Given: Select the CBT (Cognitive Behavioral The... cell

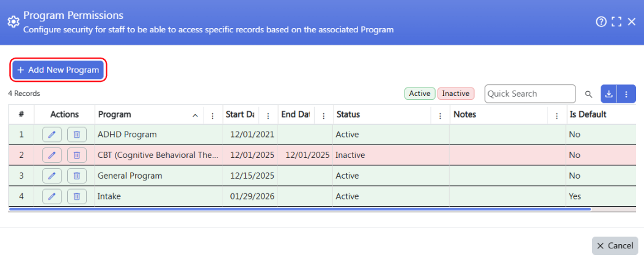Looking at the screenshot, I should [x=158, y=155].
